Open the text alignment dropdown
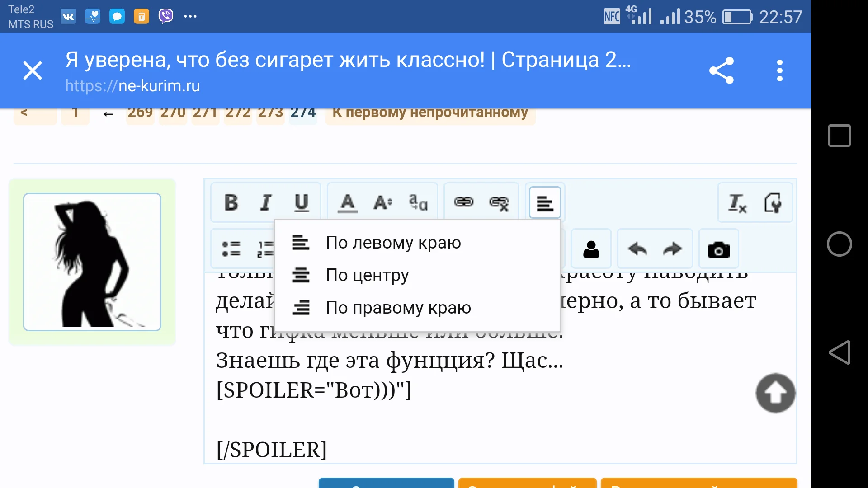 545,202
